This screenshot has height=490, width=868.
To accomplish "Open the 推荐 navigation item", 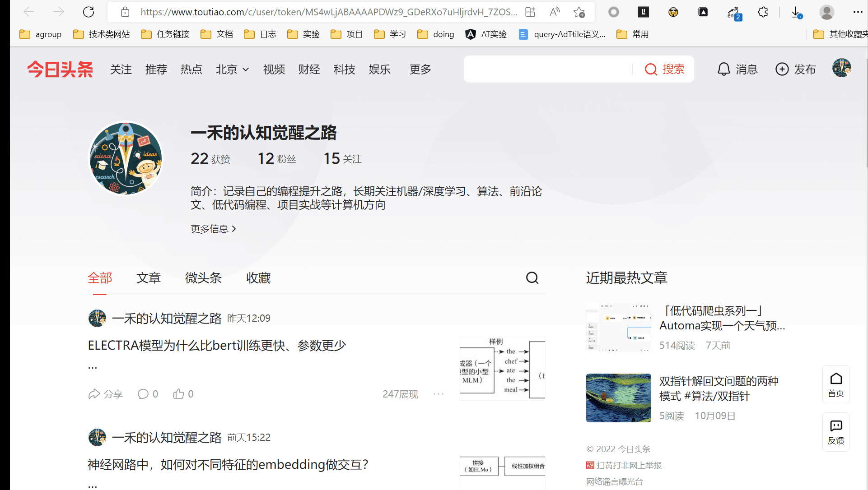I will (x=156, y=69).
